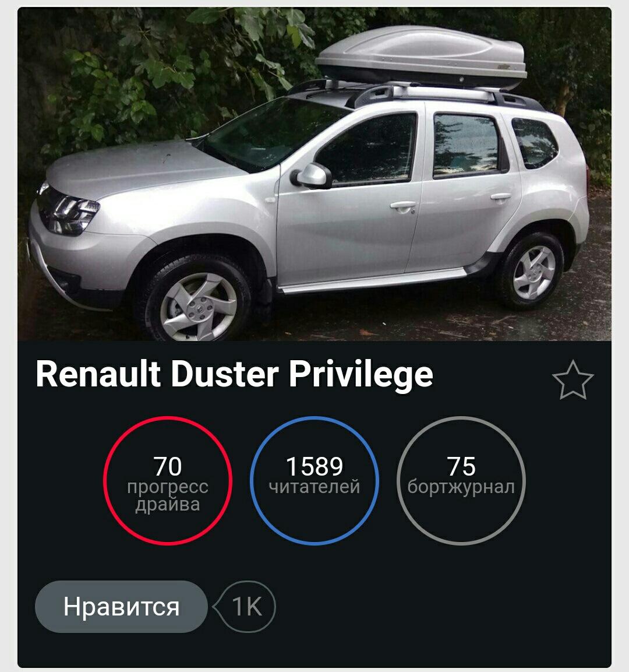Select the читателей label
This screenshot has height=672, width=629.
(314, 487)
